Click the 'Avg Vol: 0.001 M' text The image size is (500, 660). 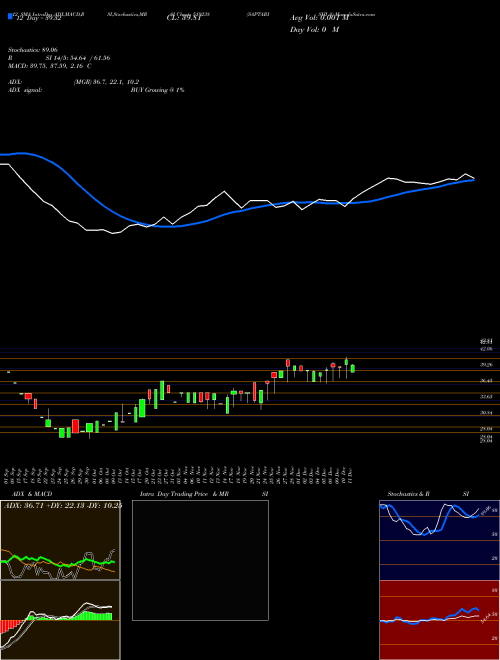pyautogui.click(x=319, y=18)
